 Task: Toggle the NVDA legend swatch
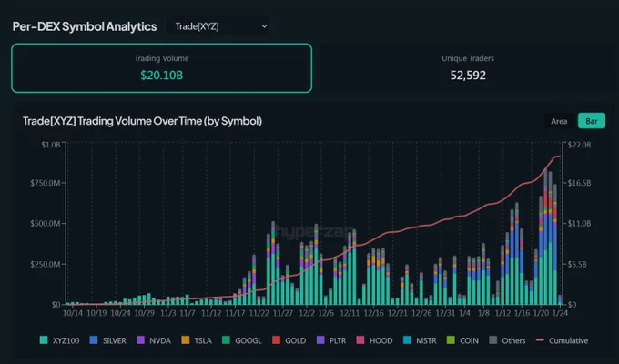[140, 340]
